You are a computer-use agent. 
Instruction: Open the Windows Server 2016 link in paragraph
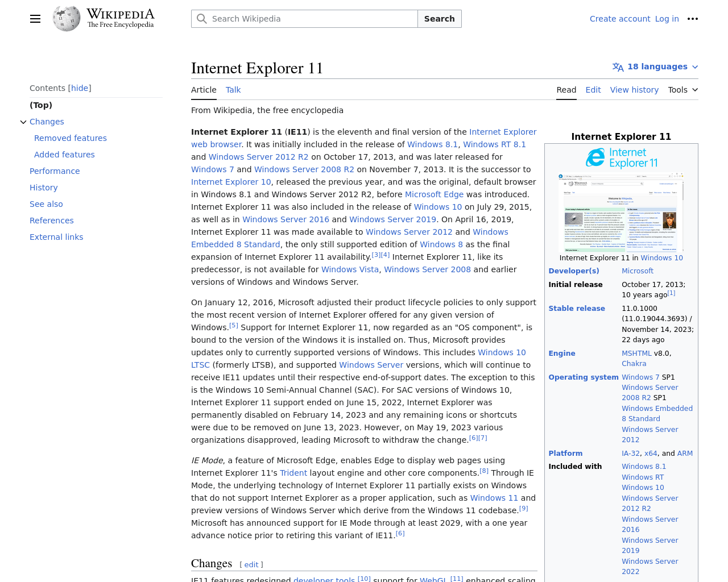(286, 219)
